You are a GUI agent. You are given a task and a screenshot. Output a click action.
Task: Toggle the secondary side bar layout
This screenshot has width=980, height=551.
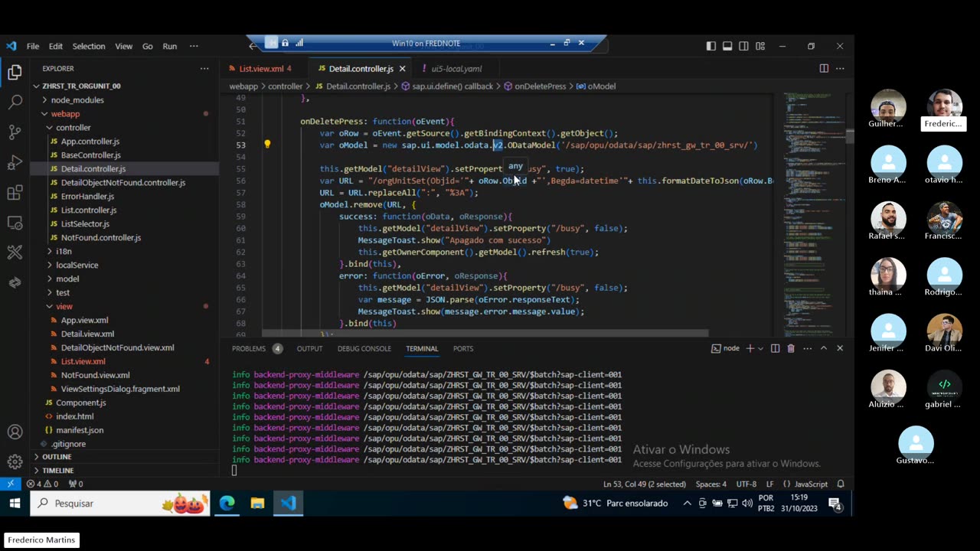(x=743, y=46)
